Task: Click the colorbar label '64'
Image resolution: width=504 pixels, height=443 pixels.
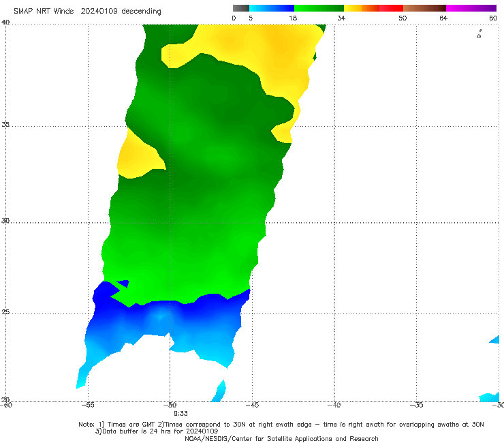Action: 443,18
